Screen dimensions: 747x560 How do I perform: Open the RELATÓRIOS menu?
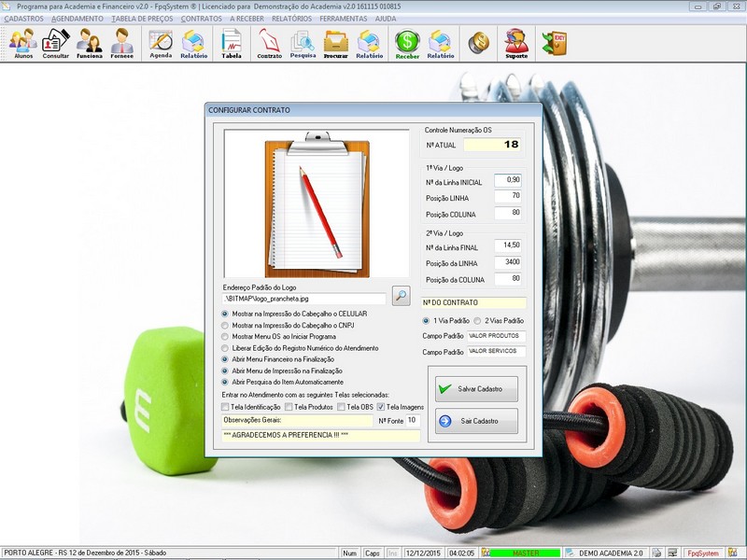tap(291, 19)
